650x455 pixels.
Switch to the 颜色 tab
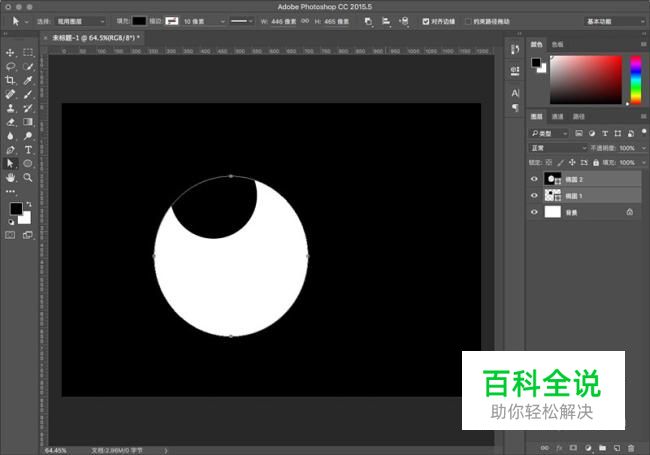[536, 44]
